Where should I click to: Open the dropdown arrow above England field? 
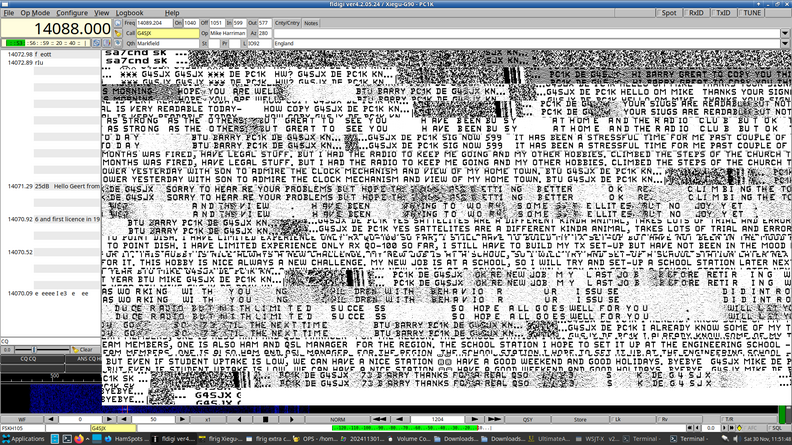point(785,33)
